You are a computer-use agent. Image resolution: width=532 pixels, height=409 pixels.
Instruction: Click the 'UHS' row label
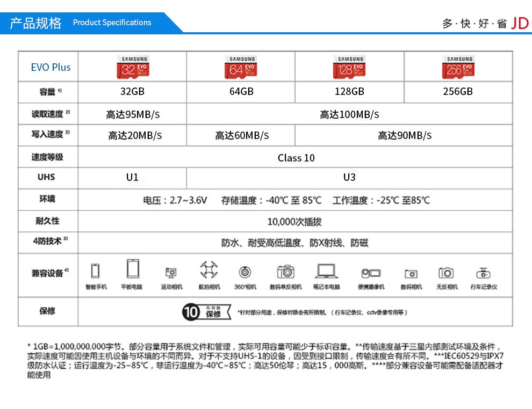coord(46,177)
